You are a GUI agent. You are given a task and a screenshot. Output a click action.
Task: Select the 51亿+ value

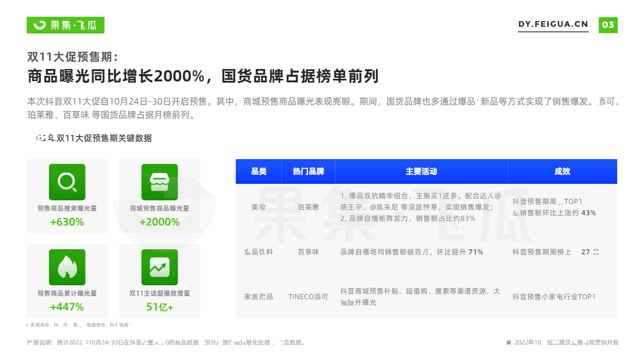pos(160,307)
